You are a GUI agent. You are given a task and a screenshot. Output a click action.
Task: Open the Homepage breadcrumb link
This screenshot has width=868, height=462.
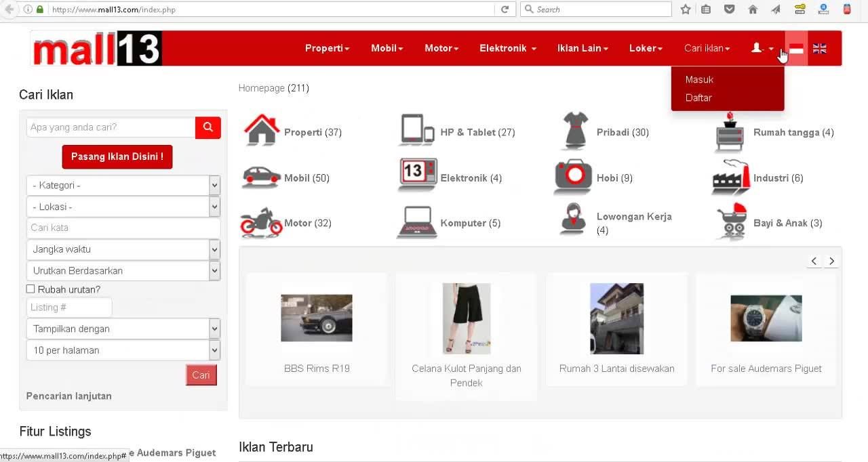pyautogui.click(x=262, y=88)
